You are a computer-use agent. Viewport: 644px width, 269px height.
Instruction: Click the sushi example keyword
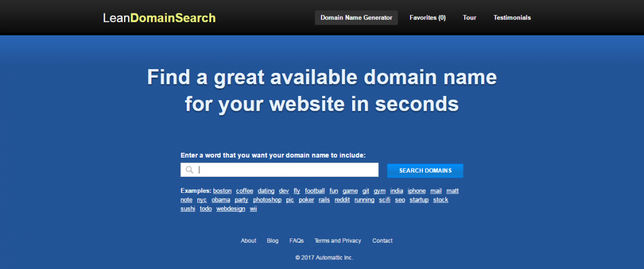tap(188, 209)
